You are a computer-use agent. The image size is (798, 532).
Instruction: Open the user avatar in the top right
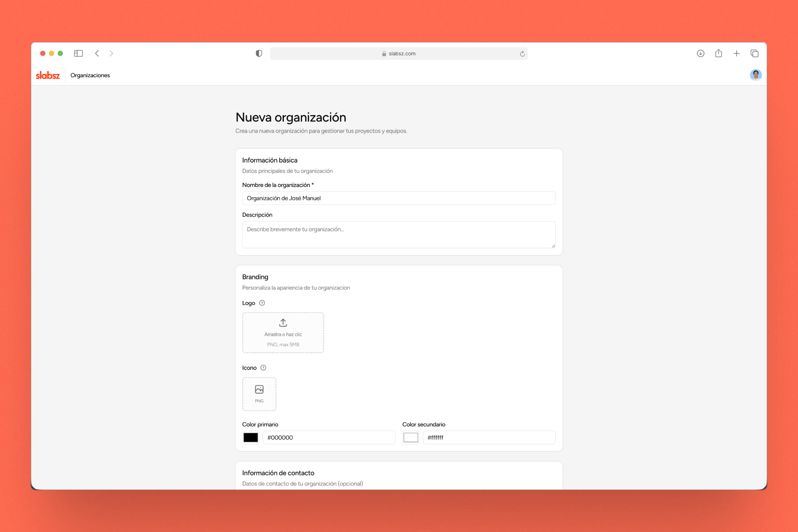click(x=756, y=75)
